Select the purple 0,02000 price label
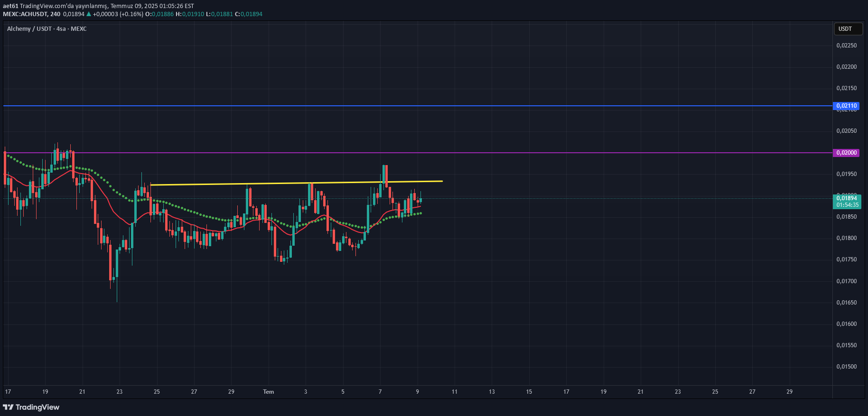 click(846, 153)
